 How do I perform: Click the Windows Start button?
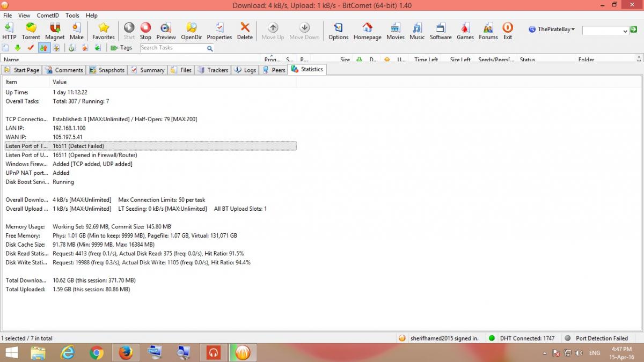pyautogui.click(x=11, y=352)
